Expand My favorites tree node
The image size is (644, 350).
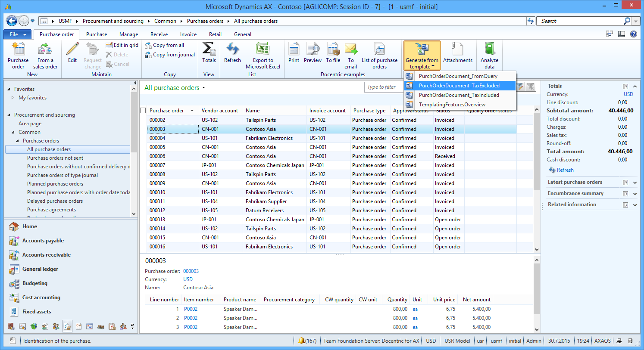(13, 98)
